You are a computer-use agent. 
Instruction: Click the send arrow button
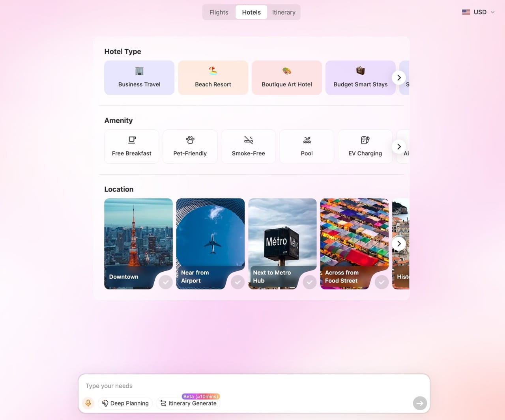pyautogui.click(x=420, y=403)
